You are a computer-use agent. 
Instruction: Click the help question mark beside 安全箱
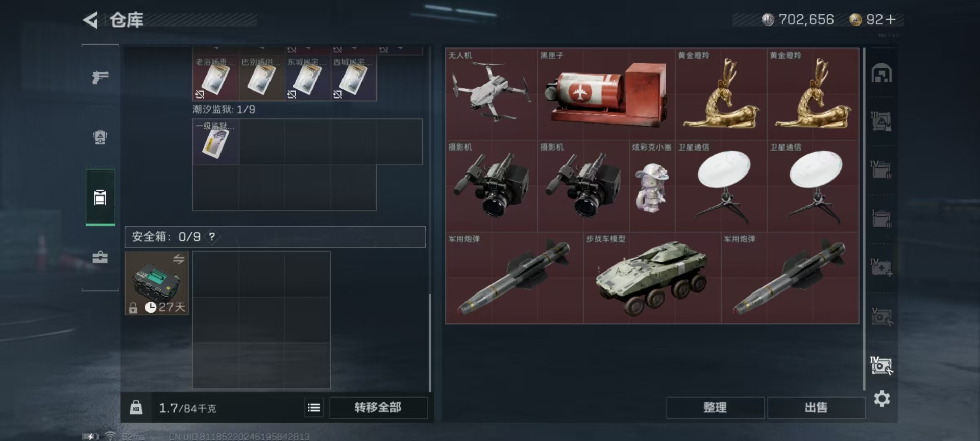point(212,237)
